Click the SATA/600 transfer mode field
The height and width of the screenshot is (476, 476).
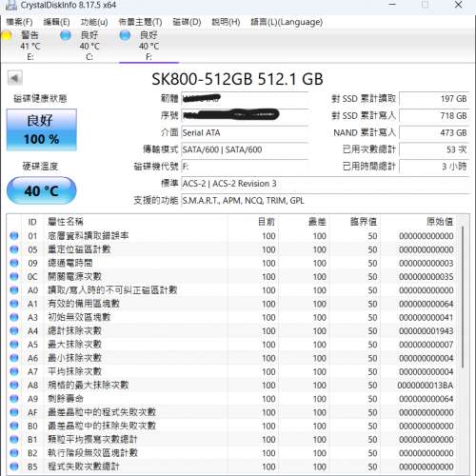[x=245, y=149]
